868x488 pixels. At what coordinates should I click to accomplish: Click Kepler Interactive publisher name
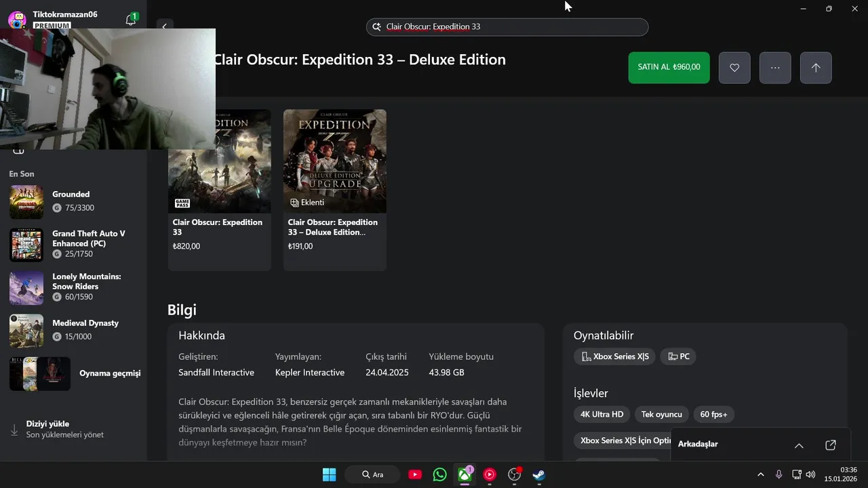coord(310,372)
